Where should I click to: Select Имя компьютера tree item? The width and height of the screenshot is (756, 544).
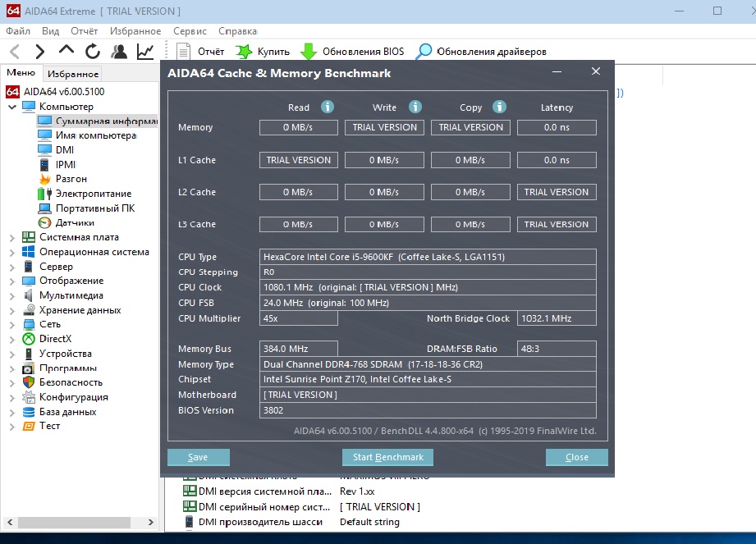tap(87, 135)
